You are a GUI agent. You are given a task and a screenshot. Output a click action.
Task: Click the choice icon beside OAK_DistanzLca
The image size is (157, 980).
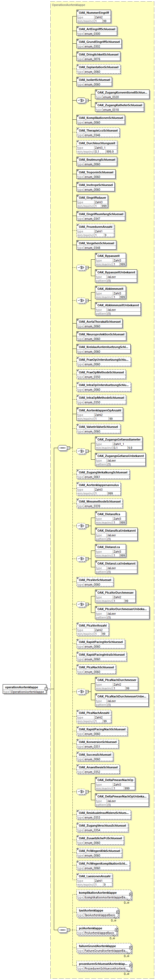tap(81, 559)
